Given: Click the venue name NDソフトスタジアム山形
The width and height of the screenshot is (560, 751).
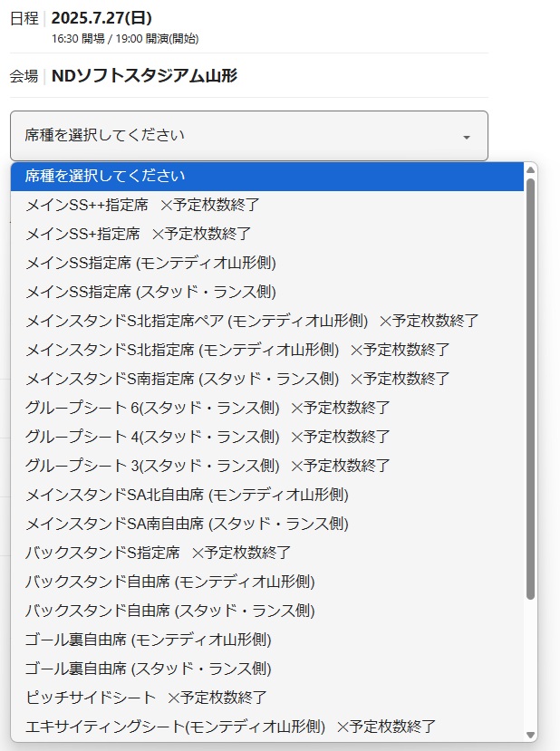Looking at the screenshot, I should (x=144, y=76).
